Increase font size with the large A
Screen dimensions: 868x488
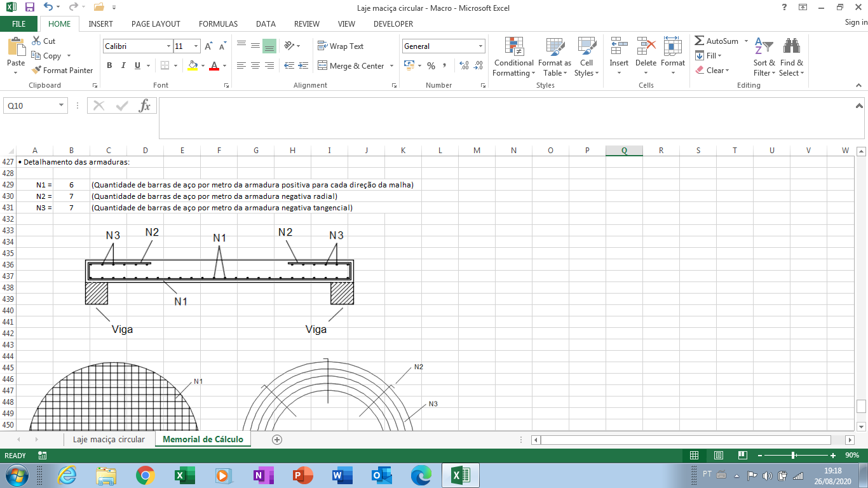pyautogui.click(x=208, y=46)
